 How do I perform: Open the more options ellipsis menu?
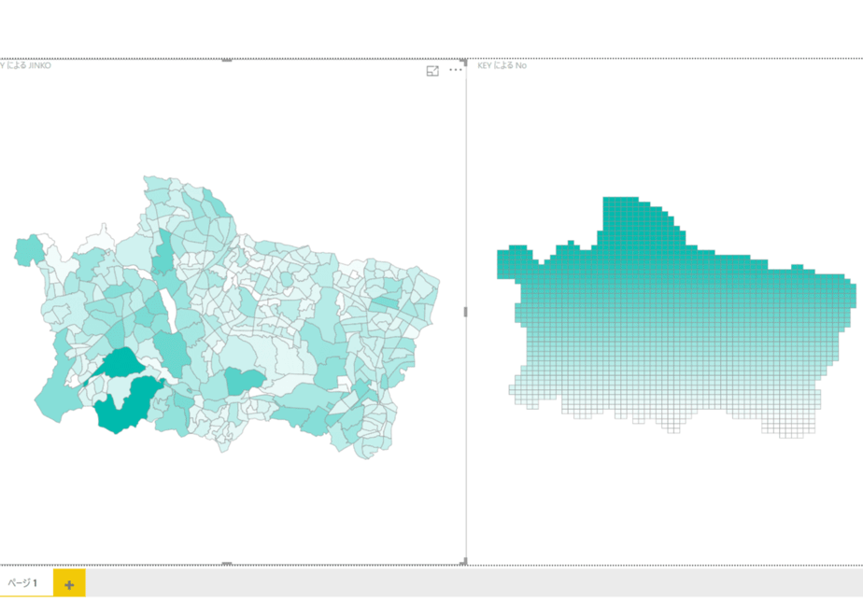click(456, 70)
